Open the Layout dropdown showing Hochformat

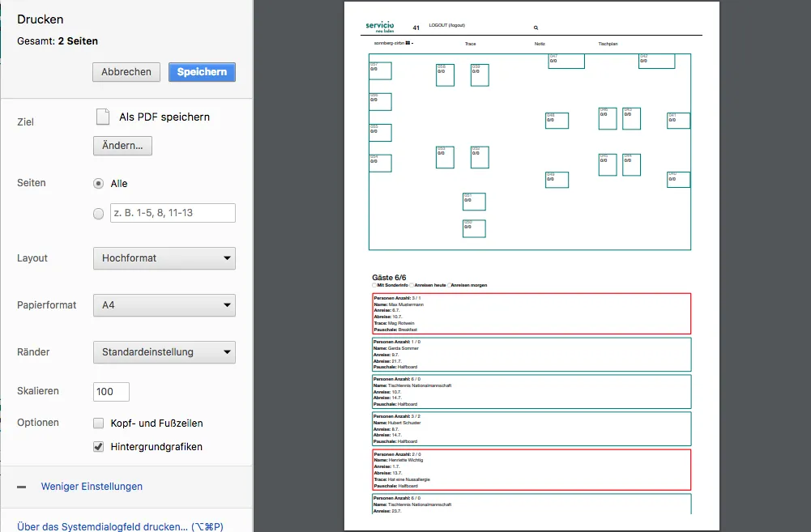[164, 258]
